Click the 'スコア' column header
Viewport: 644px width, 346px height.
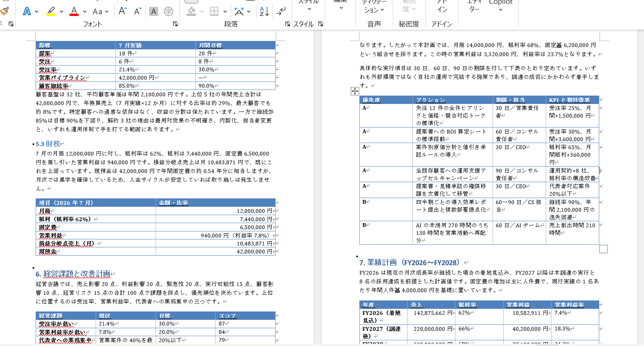[246, 316]
